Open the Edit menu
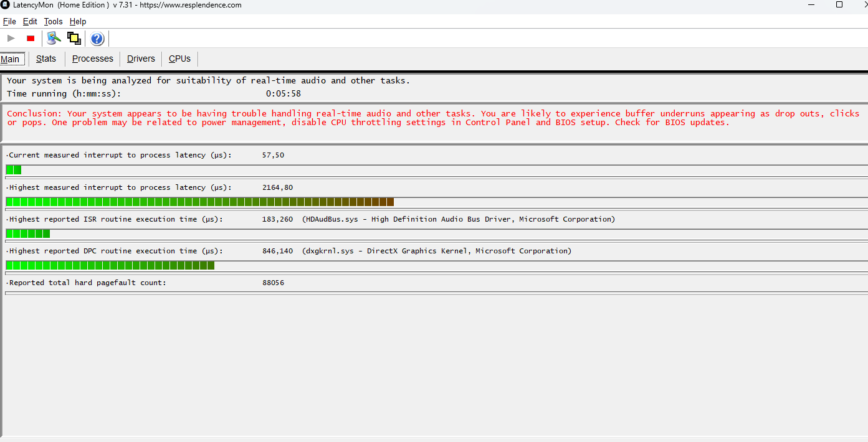Viewport: 868px width, 442px height. tap(29, 21)
